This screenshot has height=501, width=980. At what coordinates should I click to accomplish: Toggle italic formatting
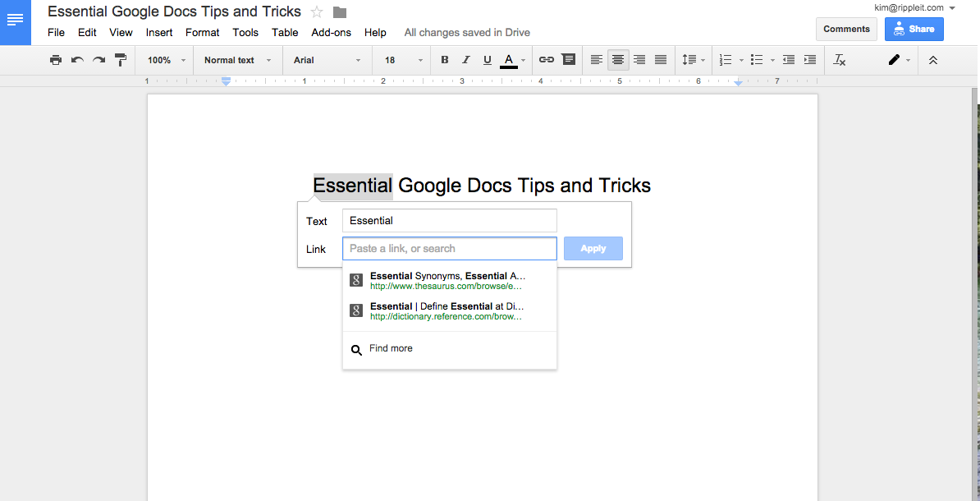pyautogui.click(x=465, y=60)
